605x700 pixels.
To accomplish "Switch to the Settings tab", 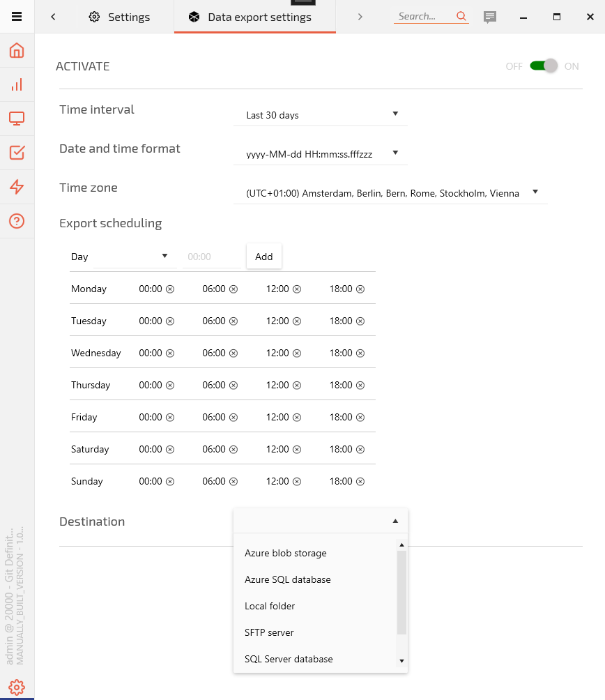I will pos(119,17).
